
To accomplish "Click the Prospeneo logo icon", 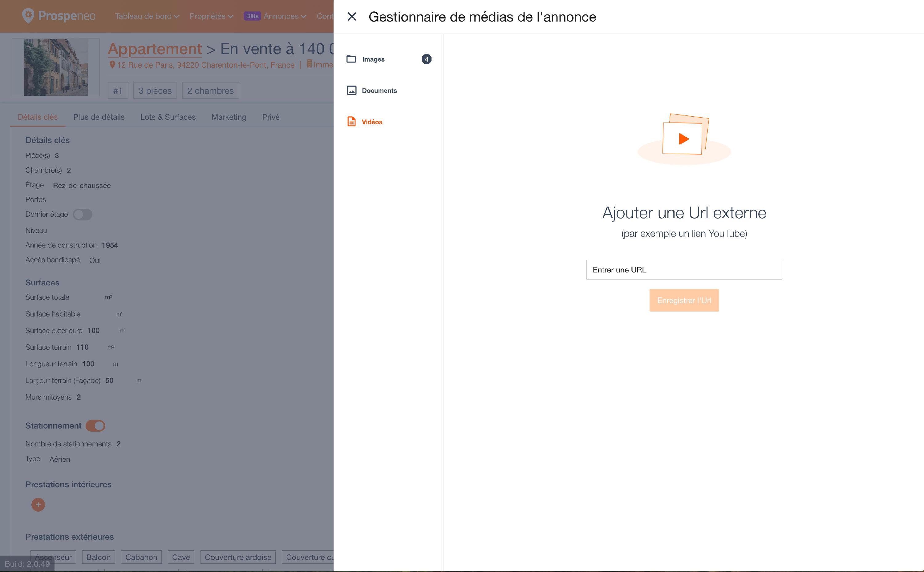I will tap(28, 16).
